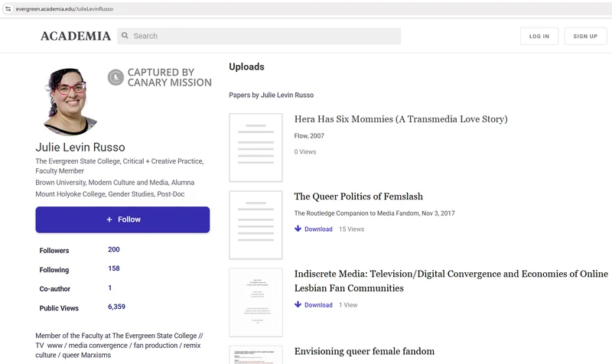The height and width of the screenshot is (364, 612).
Task: Click the Follow button
Action: (x=122, y=219)
